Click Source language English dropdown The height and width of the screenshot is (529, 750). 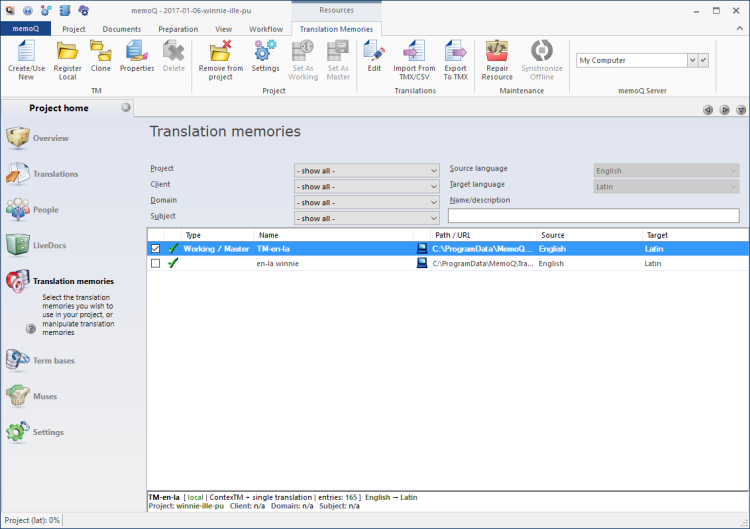[666, 171]
